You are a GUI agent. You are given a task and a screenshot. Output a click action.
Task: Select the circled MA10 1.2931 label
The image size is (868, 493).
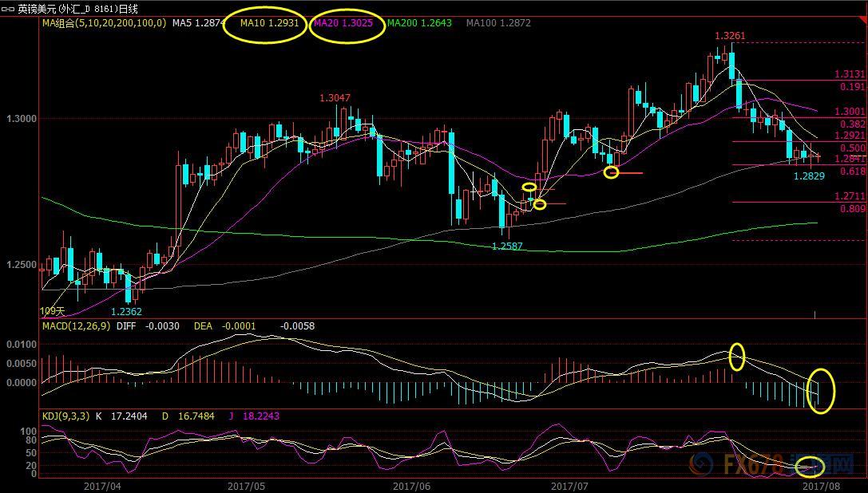pyautogui.click(x=270, y=23)
